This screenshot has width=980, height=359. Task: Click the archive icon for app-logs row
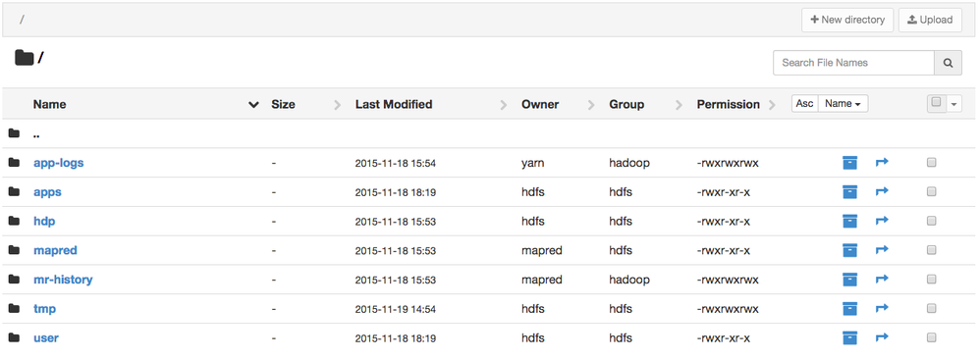[x=849, y=163]
